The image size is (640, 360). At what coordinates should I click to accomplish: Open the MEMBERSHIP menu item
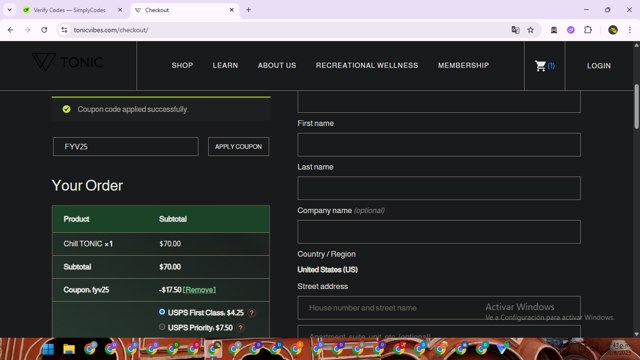point(463,65)
